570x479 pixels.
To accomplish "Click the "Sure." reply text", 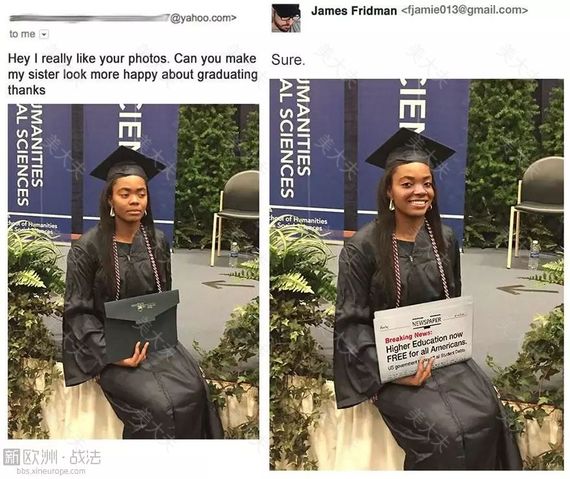I will pyautogui.click(x=288, y=60).
